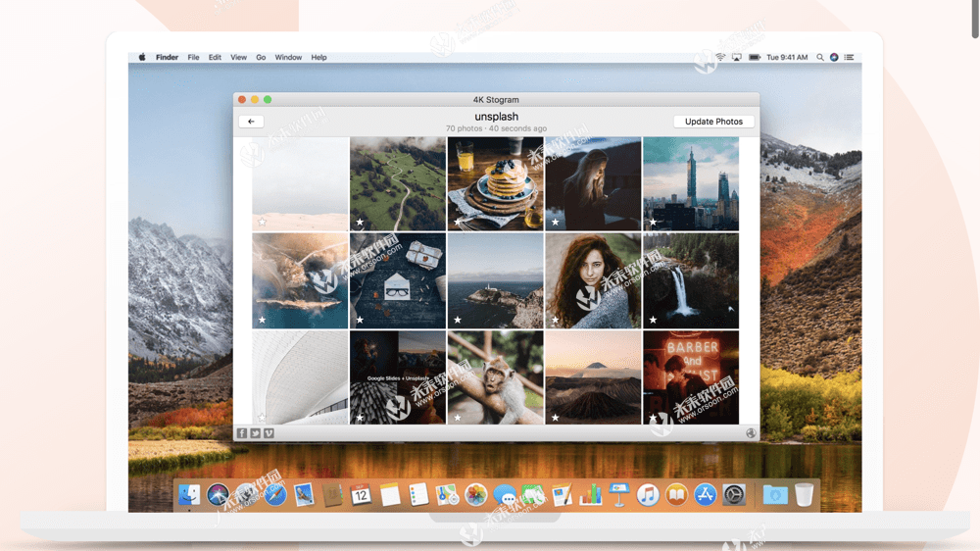Open the Help menu
This screenshot has width=980, height=551.
318,57
